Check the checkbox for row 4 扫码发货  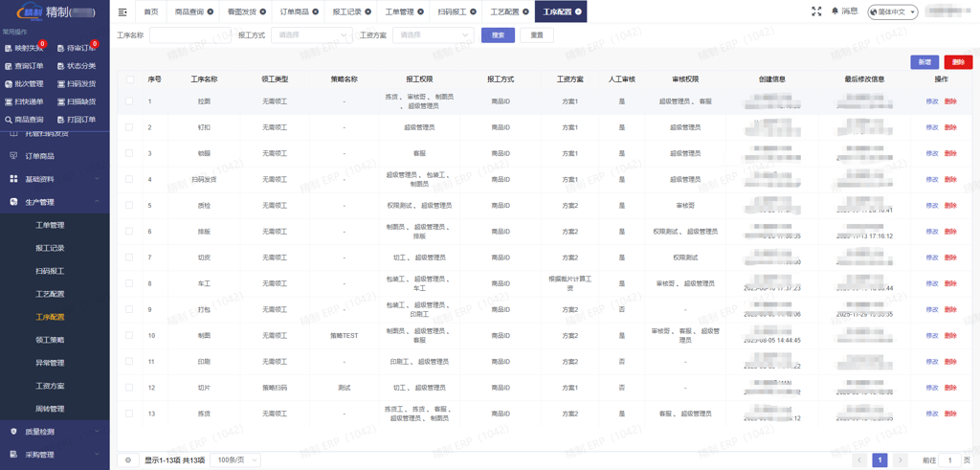click(x=129, y=179)
